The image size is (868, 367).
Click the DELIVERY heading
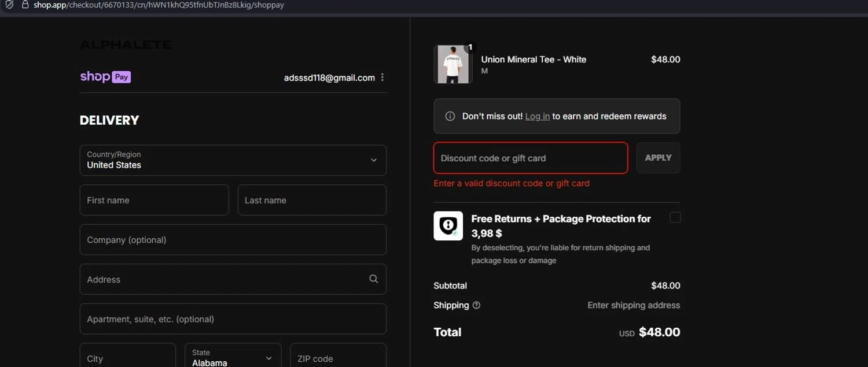(x=109, y=120)
